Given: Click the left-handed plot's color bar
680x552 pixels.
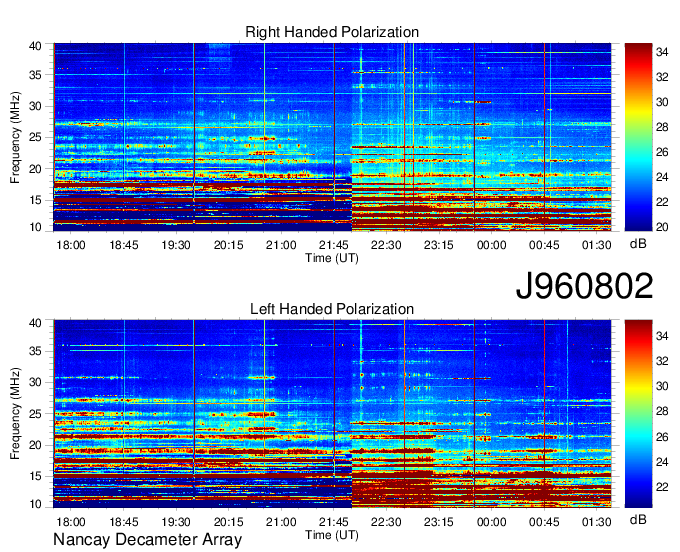Looking at the screenshot, I should 638,414.
